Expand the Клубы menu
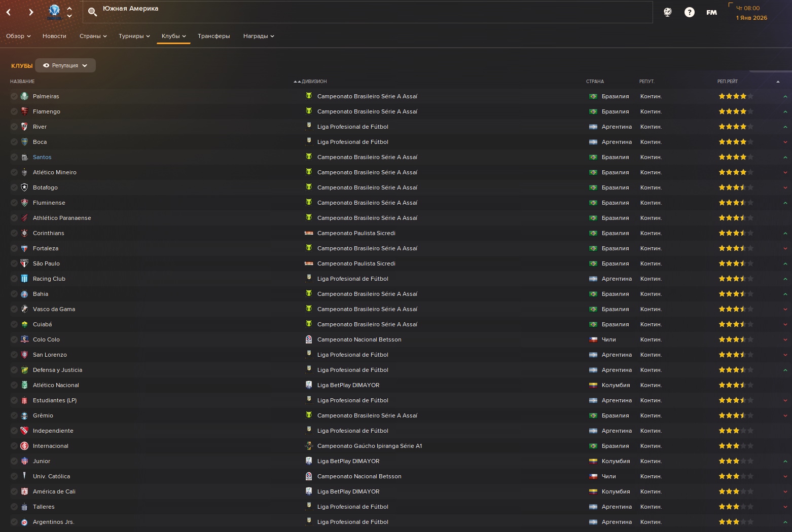792x532 pixels. (173, 36)
